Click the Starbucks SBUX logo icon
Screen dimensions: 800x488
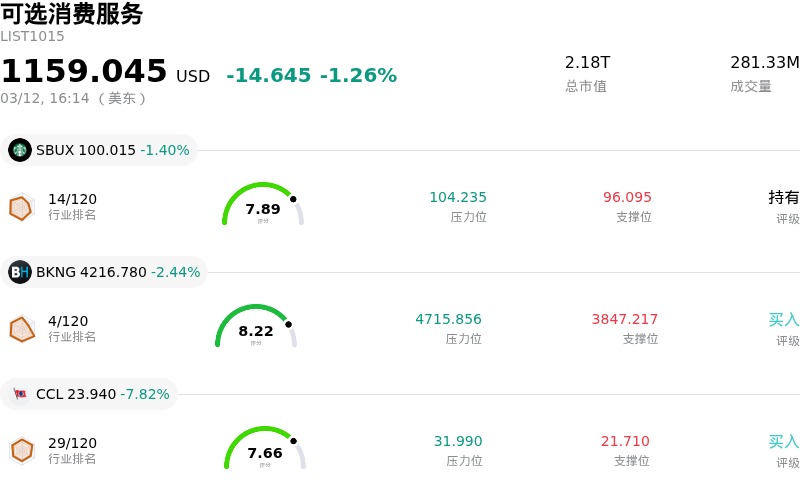pyautogui.click(x=20, y=150)
